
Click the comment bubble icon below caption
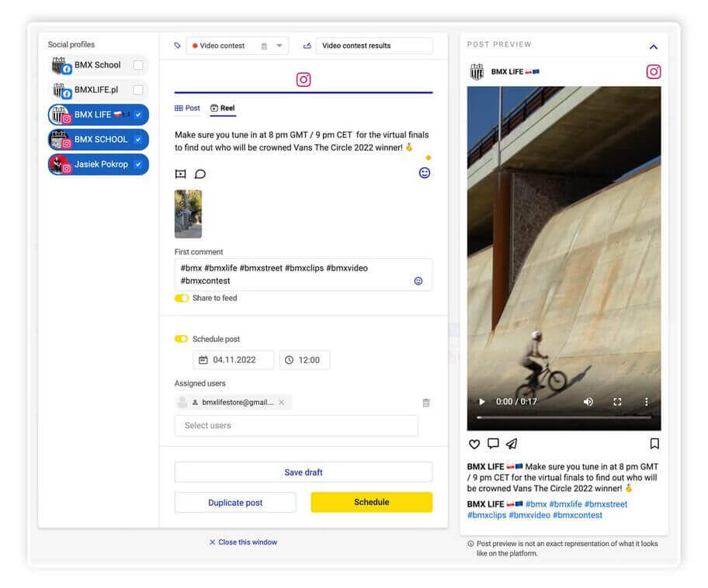200,174
